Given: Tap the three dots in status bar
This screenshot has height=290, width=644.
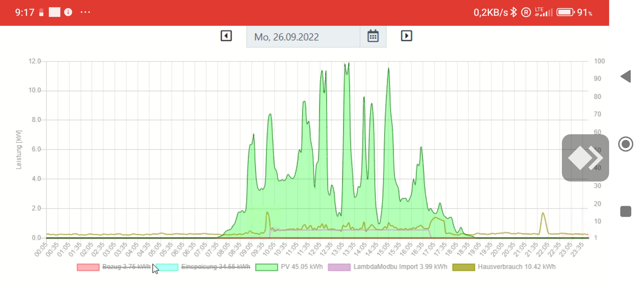Looking at the screenshot, I should (x=85, y=12).
